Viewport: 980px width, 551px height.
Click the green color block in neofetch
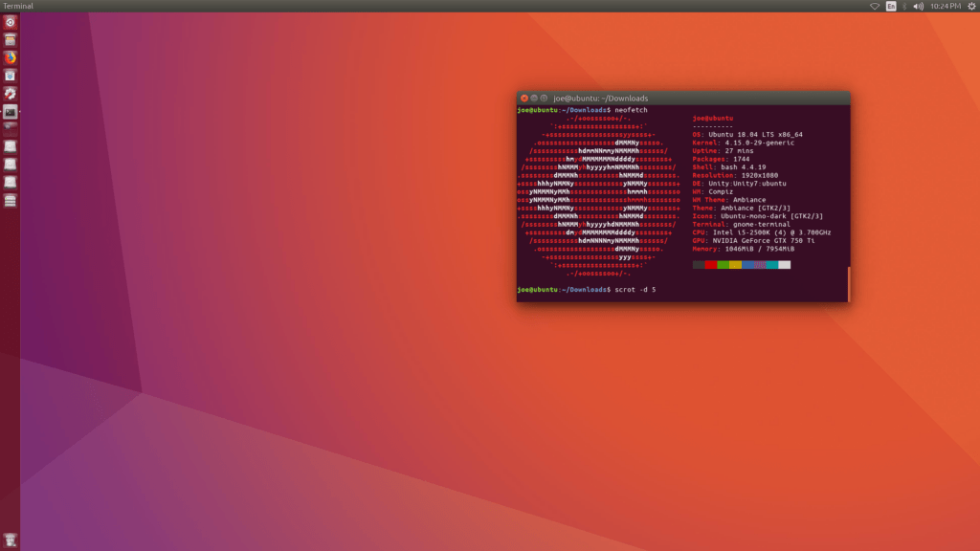pyautogui.click(x=724, y=265)
